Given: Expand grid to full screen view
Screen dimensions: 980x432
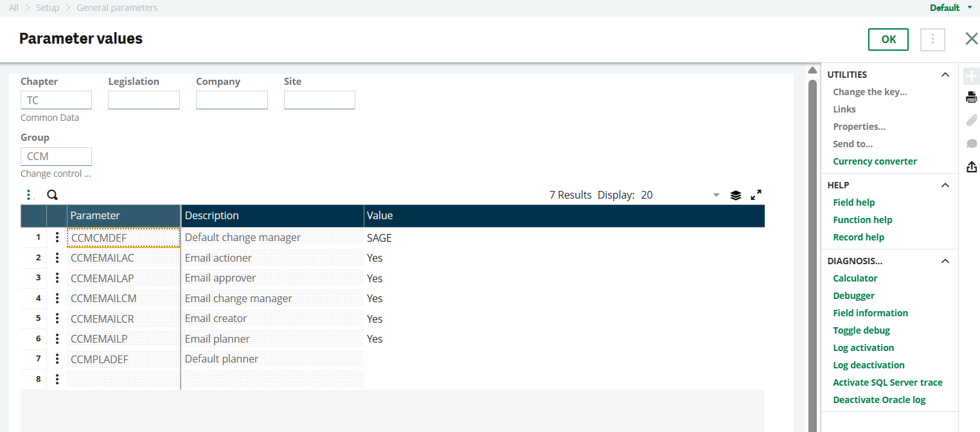Looking at the screenshot, I should (756, 195).
